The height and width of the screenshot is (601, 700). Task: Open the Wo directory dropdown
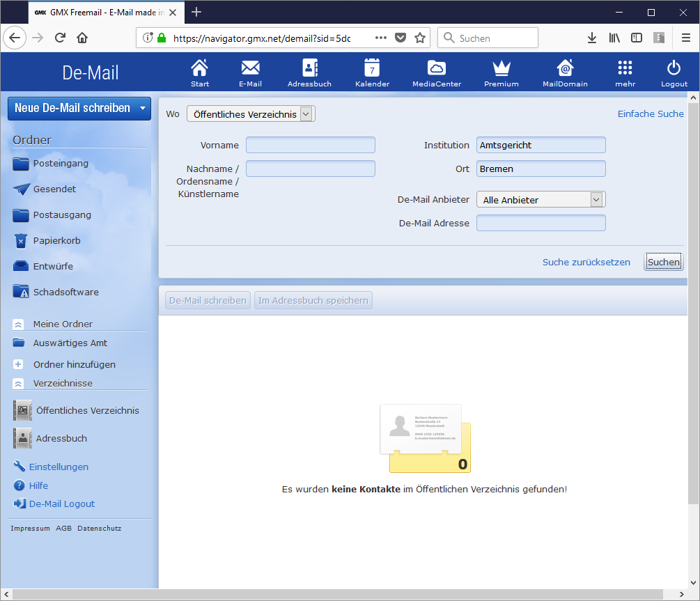[x=251, y=114]
